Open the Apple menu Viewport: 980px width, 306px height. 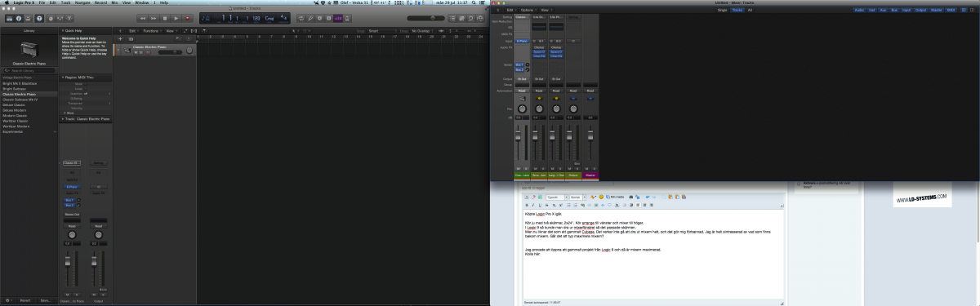[7, 2]
